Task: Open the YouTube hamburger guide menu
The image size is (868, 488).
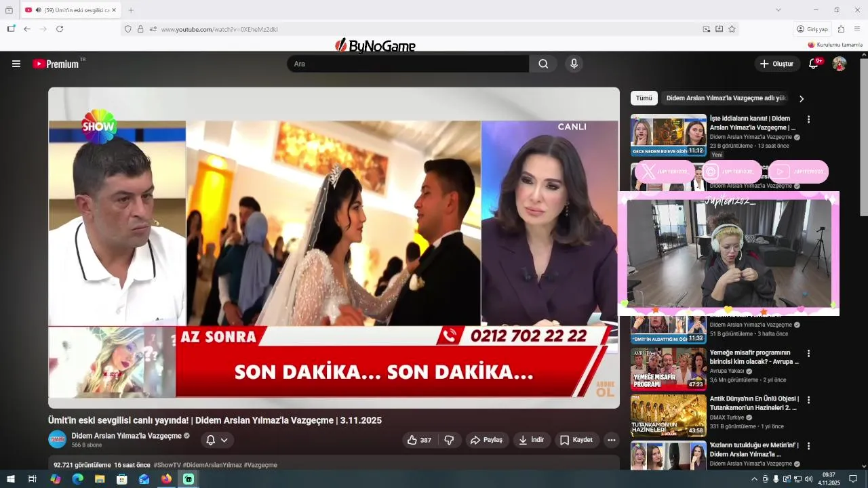Action: coord(16,64)
